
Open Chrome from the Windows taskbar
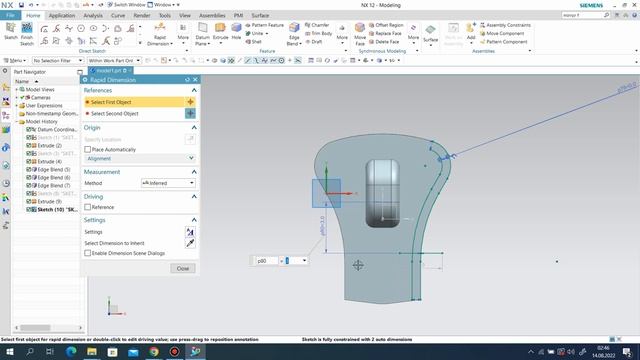click(x=154, y=351)
